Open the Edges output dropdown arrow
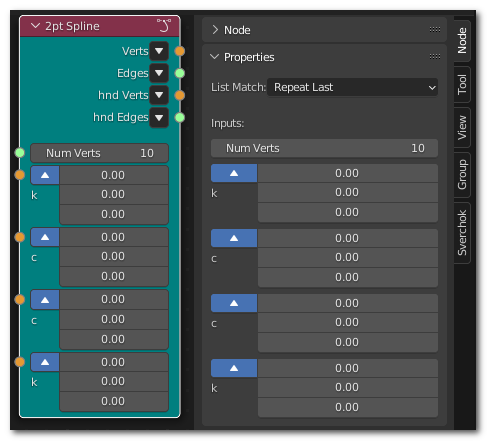The image size is (487, 441). point(159,73)
